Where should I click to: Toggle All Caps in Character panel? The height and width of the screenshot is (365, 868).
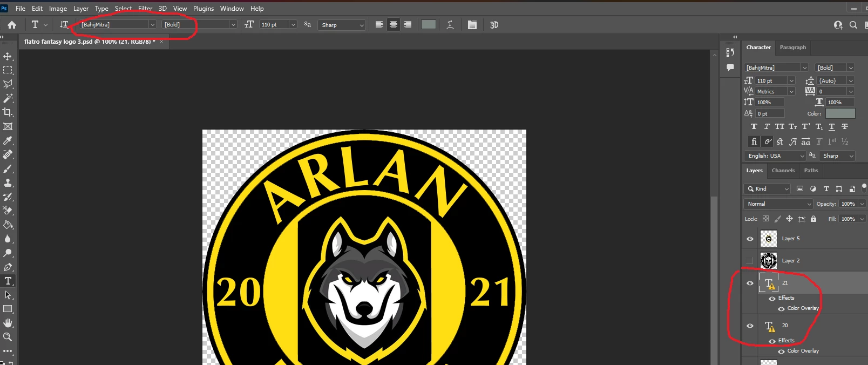click(x=779, y=126)
